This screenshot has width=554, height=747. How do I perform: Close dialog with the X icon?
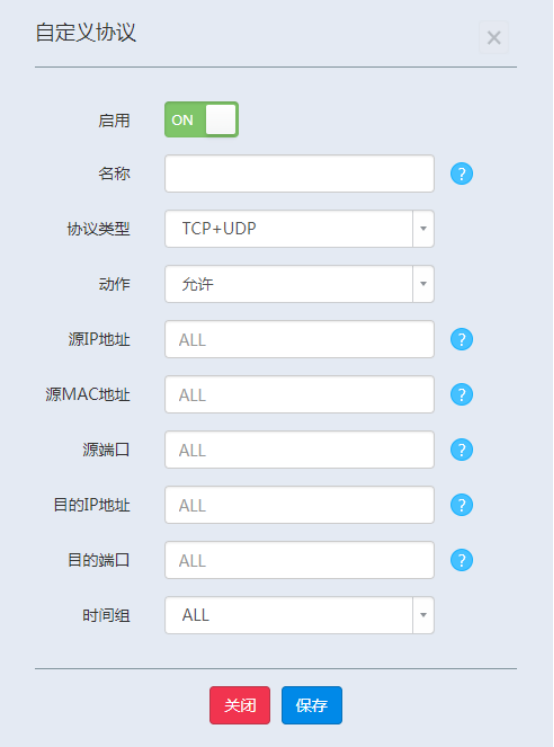tap(494, 37)
